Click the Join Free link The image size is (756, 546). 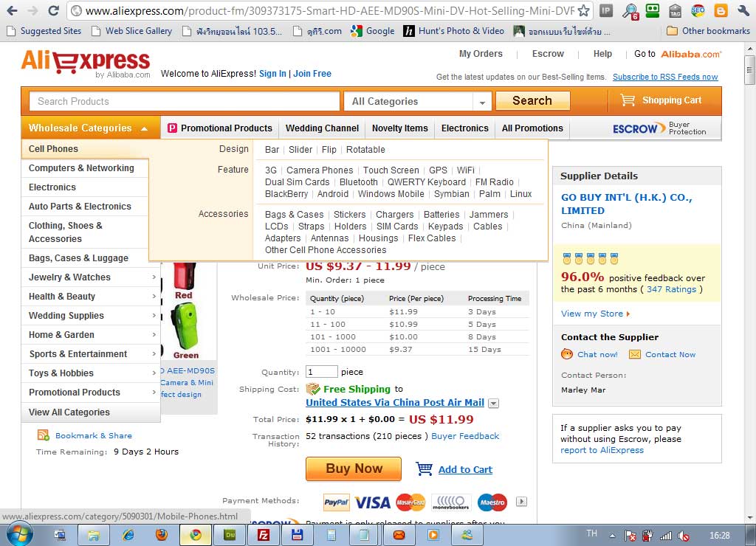[312, 74]
